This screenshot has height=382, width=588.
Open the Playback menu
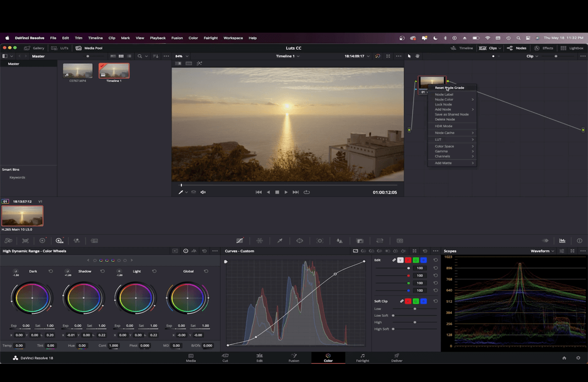(x=158, y=38)
